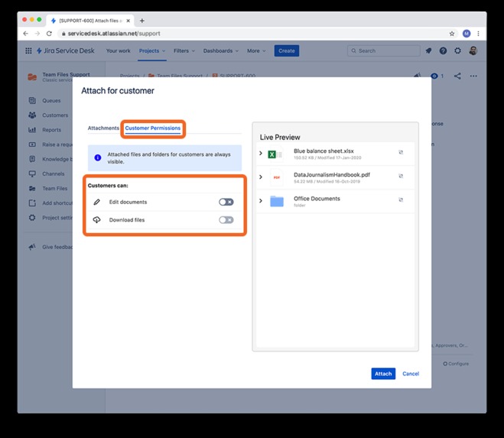Image resolution: width=504 pixels, height=438 pixels.
Task: Select DataJournalismHandbook.pdf file name
Action: 332,174
